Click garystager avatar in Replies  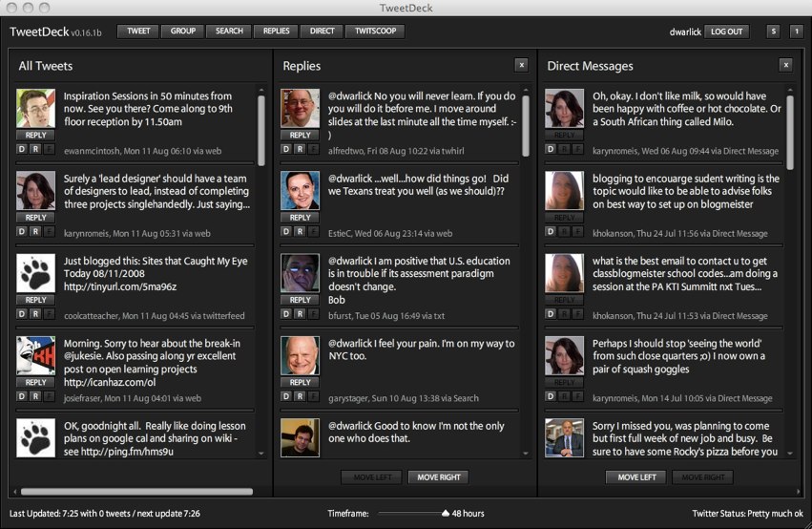tap(300, 355)
